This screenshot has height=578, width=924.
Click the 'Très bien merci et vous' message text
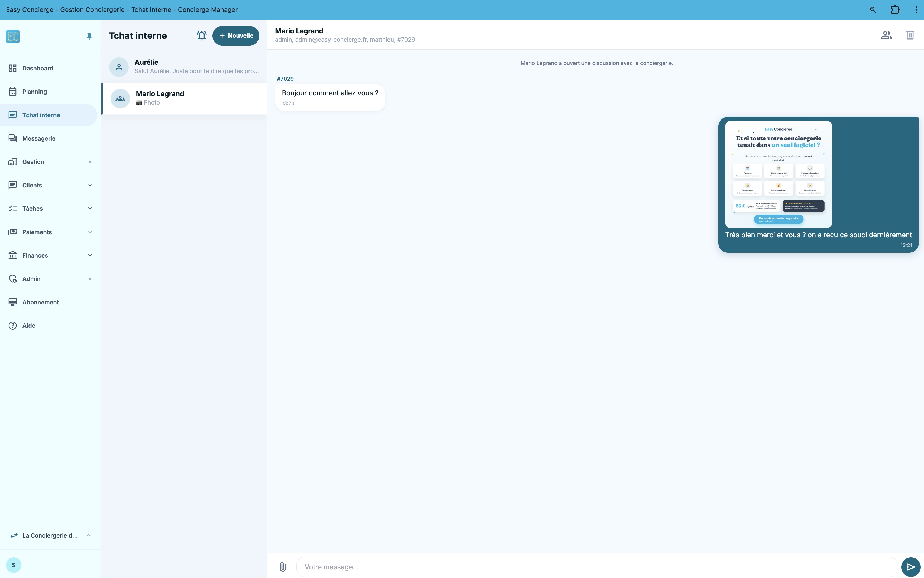click(x=818, y=235)
